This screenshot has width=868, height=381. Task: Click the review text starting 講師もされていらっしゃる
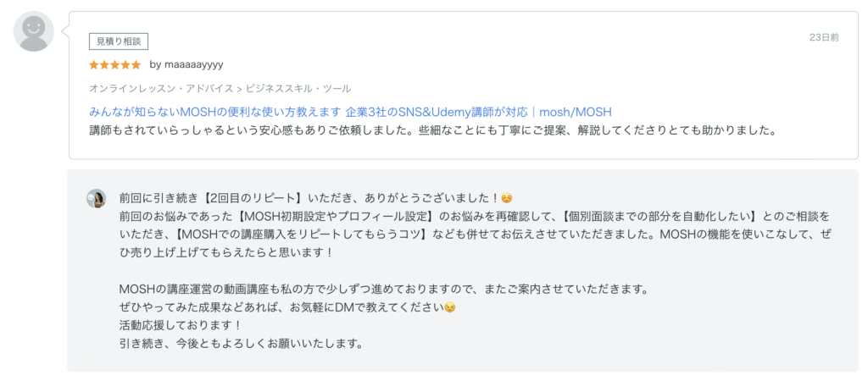[432, 131]
